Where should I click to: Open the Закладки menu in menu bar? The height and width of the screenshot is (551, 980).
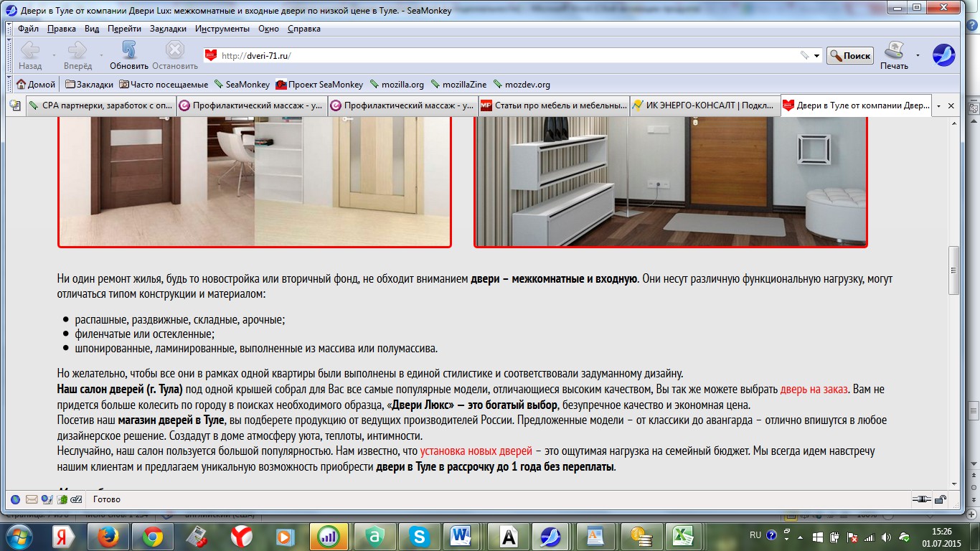click(x=168, y=29)
